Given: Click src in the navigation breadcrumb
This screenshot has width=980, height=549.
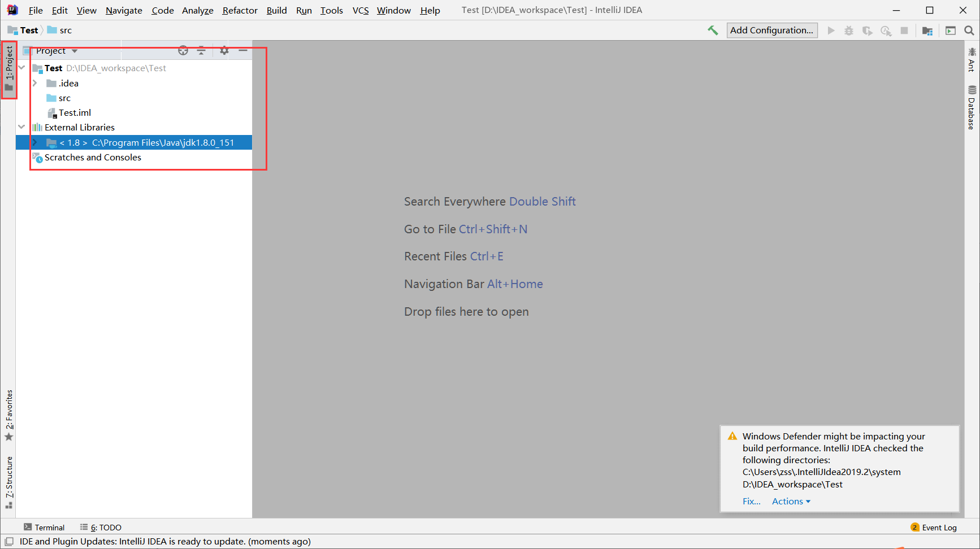Looking at the screenshot, I should click(59, 30).
